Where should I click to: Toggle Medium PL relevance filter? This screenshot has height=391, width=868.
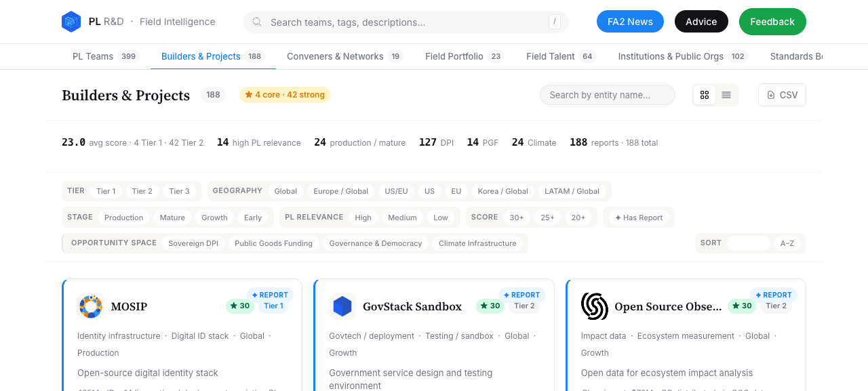(x=402, y=218)
